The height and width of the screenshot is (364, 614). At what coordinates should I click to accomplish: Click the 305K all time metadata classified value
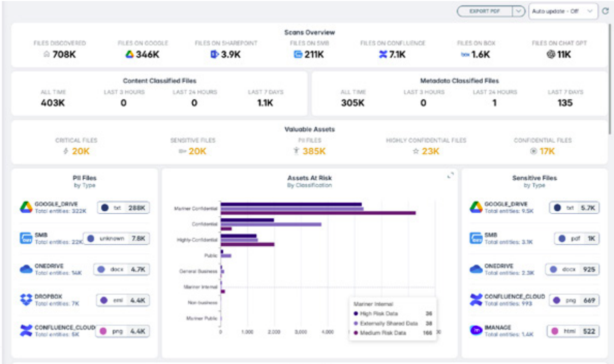point(353,103)
